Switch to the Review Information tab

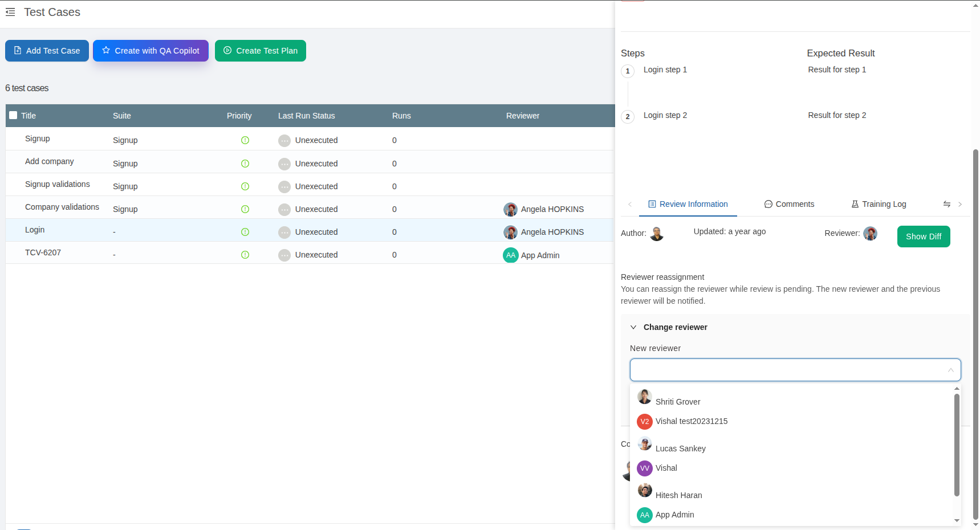[x=688, y=204]
